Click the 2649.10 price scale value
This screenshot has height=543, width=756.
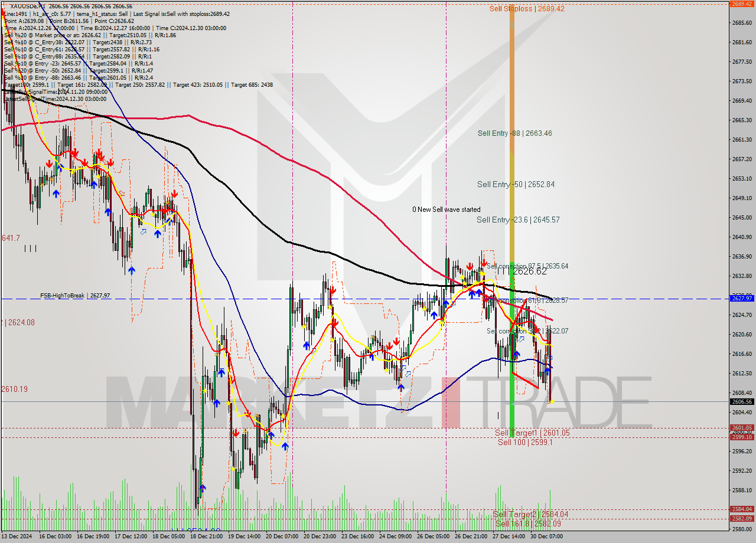pos(741,198)
